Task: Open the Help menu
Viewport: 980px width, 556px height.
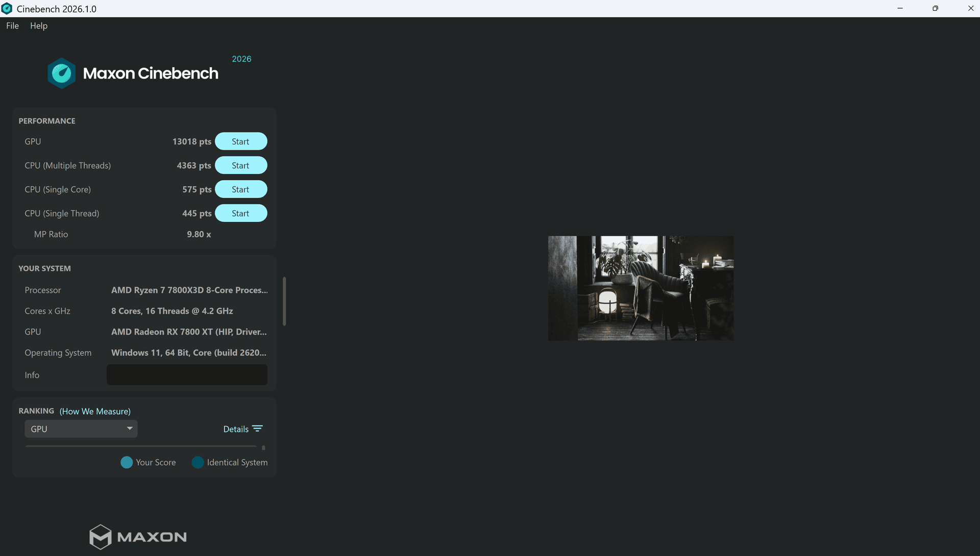Action: [x=39, y=26]
